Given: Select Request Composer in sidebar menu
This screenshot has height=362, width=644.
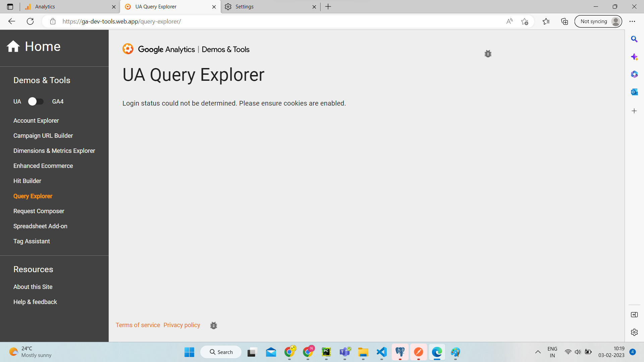Looking at the screenshot, I should 39,211.
